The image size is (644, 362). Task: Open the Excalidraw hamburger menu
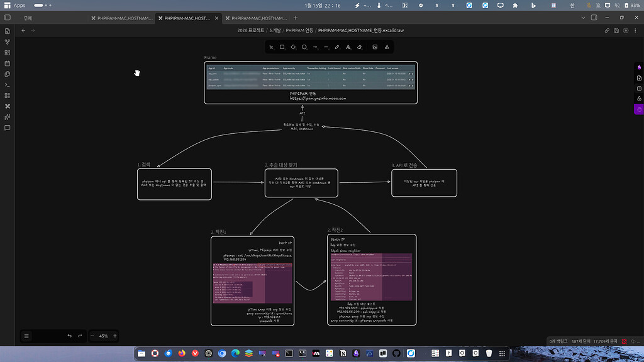pyautogui.click(x=26, y=336)
